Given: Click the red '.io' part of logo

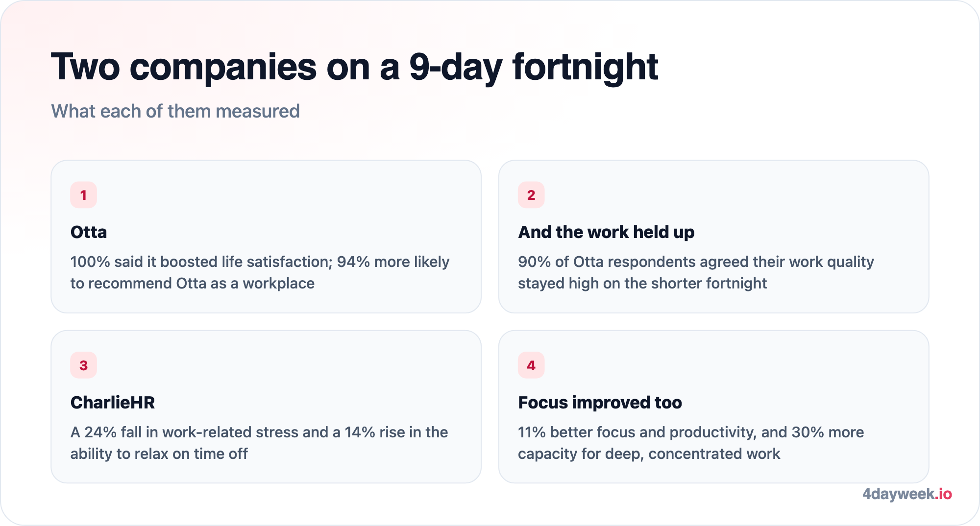Looking at the screenshot, I should pyautogui.click(x=944, y=494).
